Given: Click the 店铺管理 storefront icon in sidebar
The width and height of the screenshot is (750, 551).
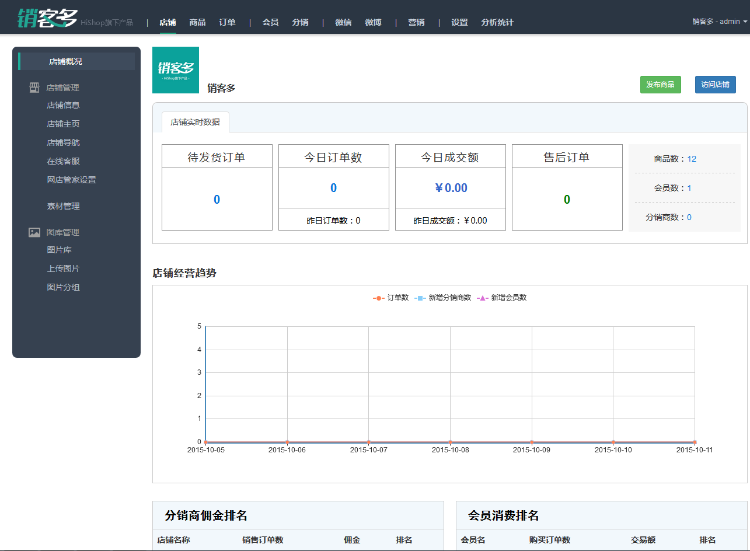Looking at the screenshot, I should pos(34,88).
